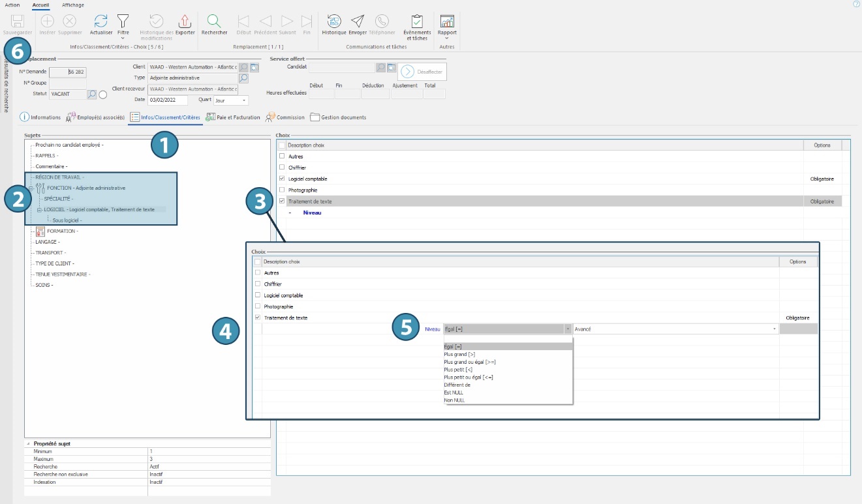This screenshot has height=504, width=862.
Task: Open the Historique communications icon
Action: tap(334, 22)
